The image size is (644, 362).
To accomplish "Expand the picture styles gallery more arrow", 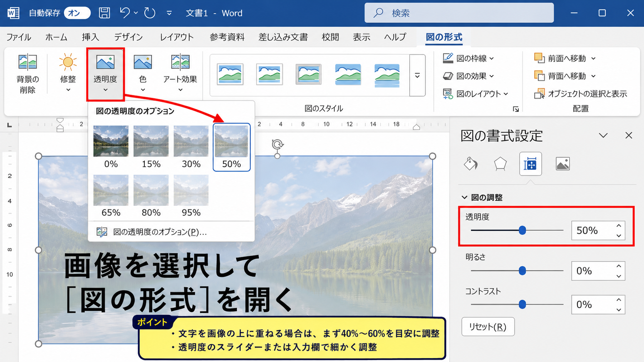I will [x=417, y=75].
